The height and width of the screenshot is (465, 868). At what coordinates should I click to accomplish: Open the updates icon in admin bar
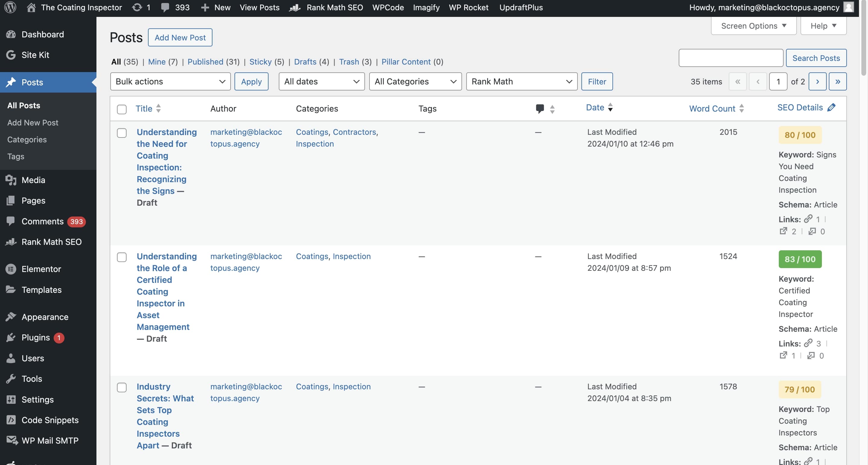[x=137, y=8]
